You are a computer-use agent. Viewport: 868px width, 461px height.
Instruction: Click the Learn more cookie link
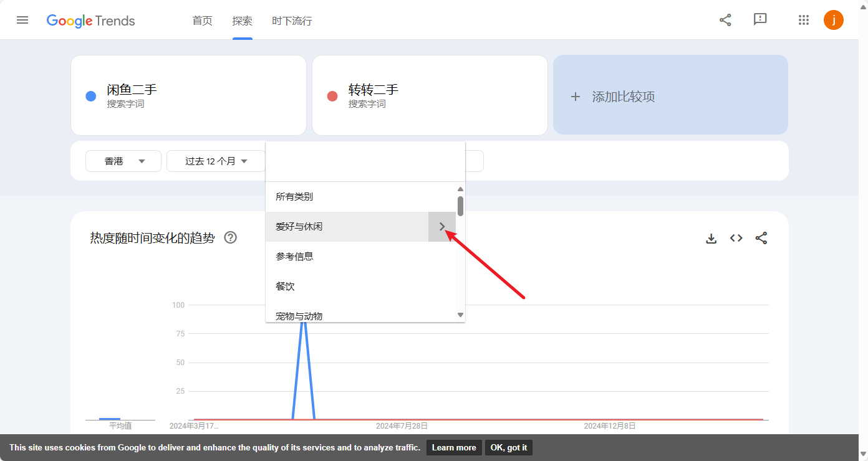tap(454, 447)
